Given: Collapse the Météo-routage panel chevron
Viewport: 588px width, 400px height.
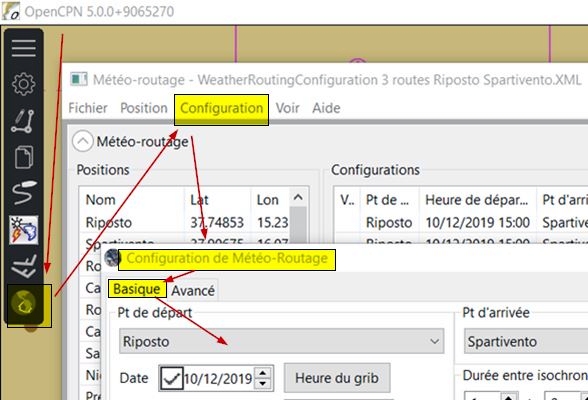Looking at the screenshot, I should [82, 142].
